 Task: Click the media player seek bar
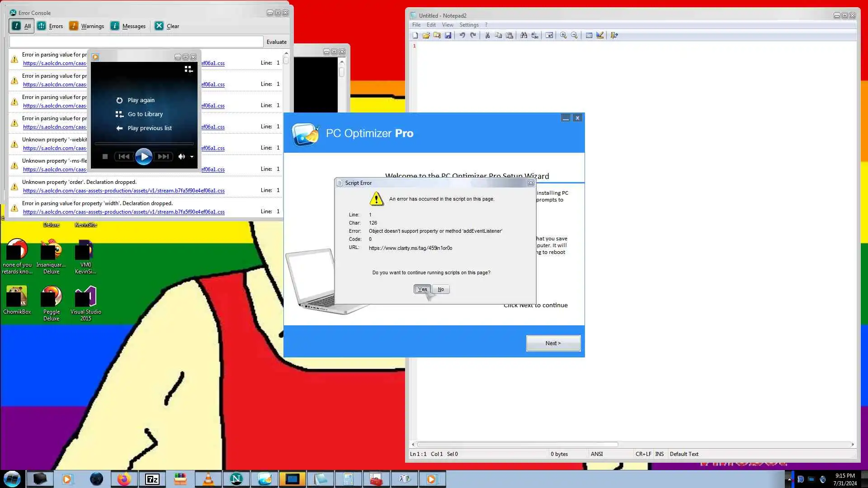pyautogui.click(x=144, y=144)
